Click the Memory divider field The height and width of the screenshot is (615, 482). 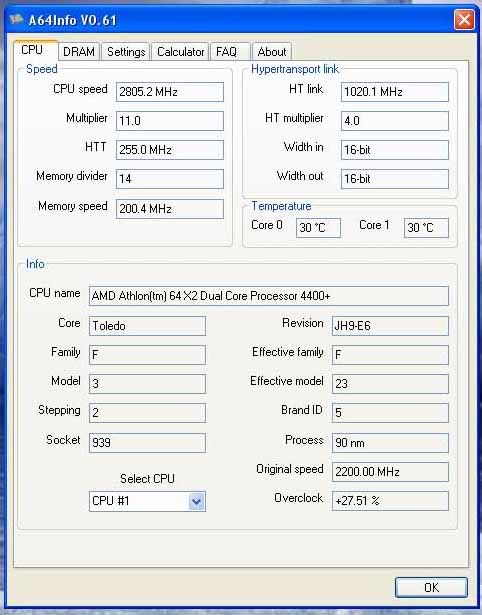point(169,179)
